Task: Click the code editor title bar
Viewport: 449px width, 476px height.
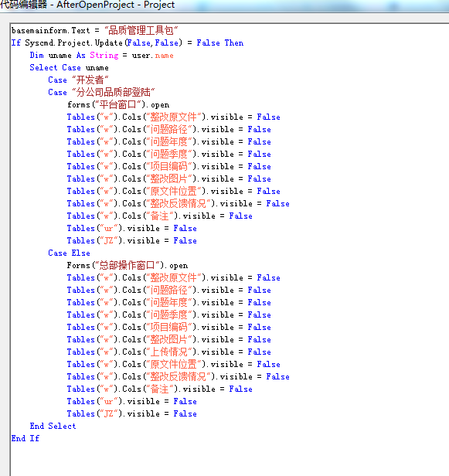Action: (x=224, y=5)
